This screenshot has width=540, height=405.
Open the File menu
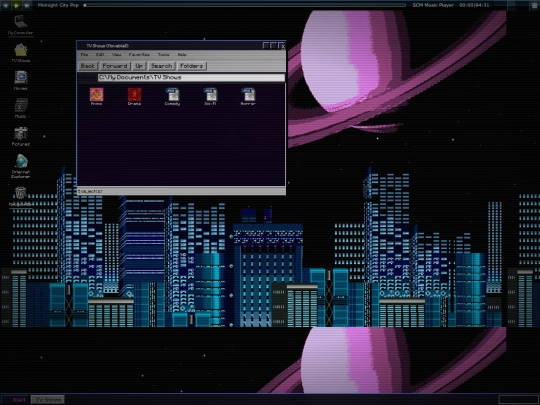click(84, 54)
